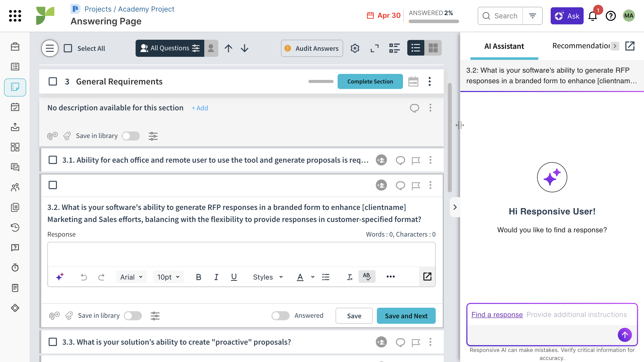644x362 pixels.
Task: Check the Select All checkbox
Action: click(x=68, y=48)
